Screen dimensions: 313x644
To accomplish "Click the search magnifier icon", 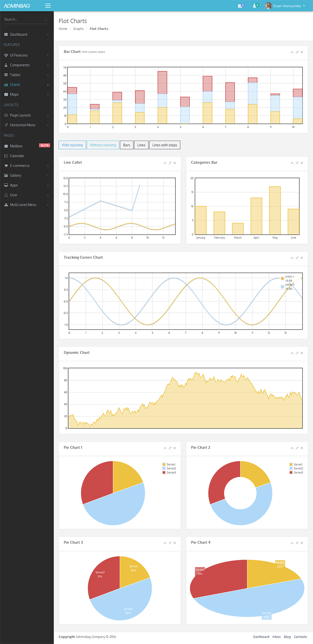I will (46, 20).
